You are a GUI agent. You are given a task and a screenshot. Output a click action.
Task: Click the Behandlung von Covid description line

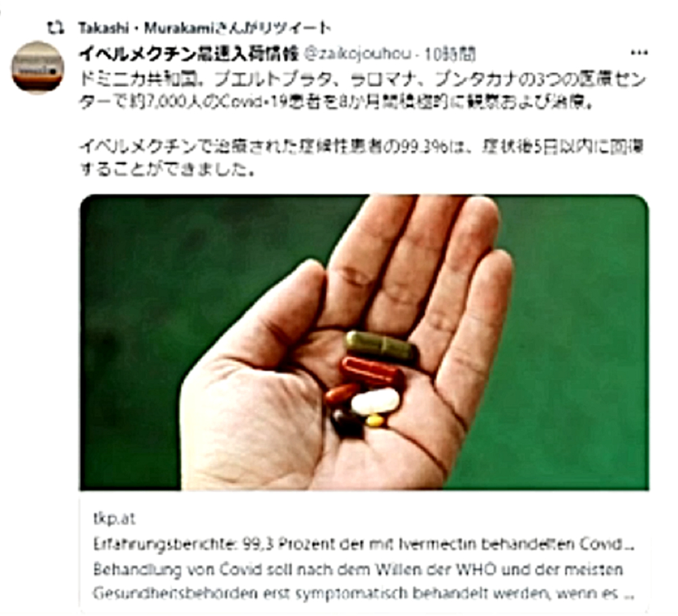(x=358, y=569)
